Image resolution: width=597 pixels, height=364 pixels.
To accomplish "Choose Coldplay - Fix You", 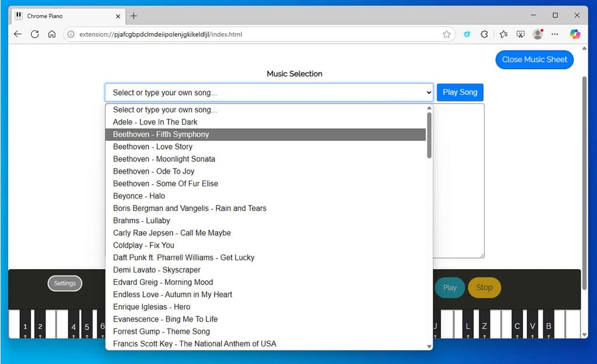I will pyautogui.click(x=265, y=245).
